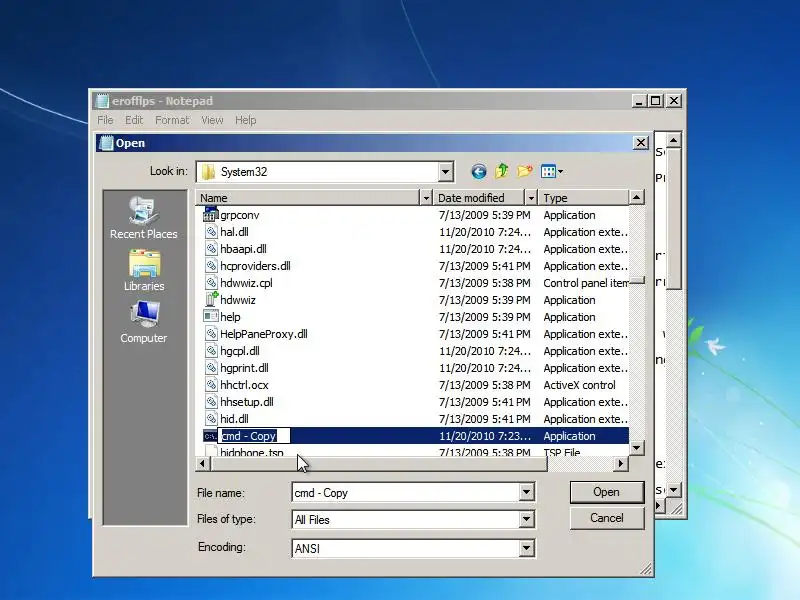Image resolution: width=800 pixels, height=600 pixels.
Task: Open Recent Places in the sidebar
Action: click(144, 218)
